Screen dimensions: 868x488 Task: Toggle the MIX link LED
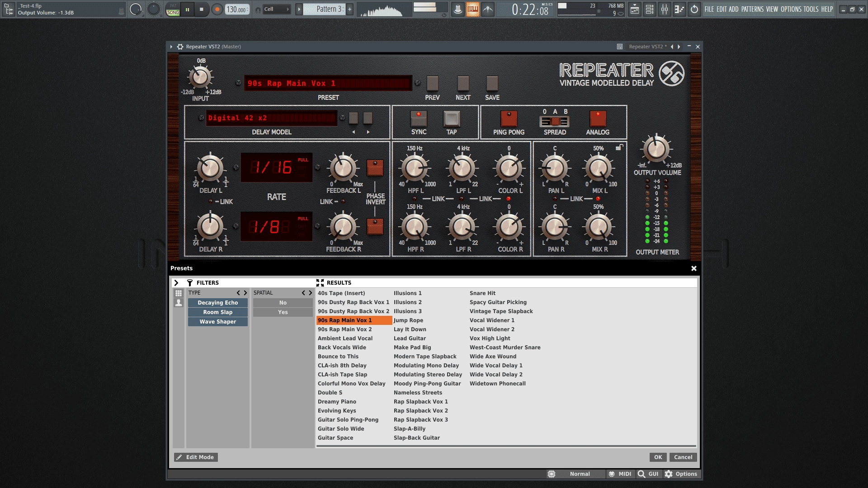click(598, 199)
